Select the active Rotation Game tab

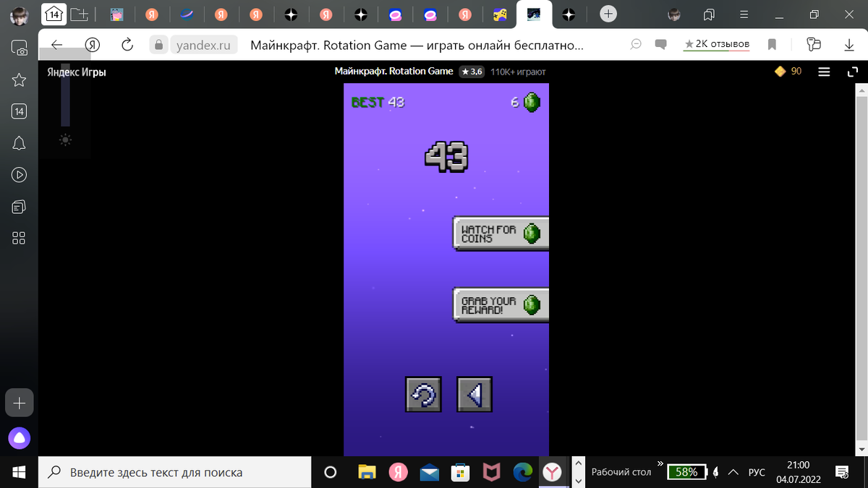point(535,14)
